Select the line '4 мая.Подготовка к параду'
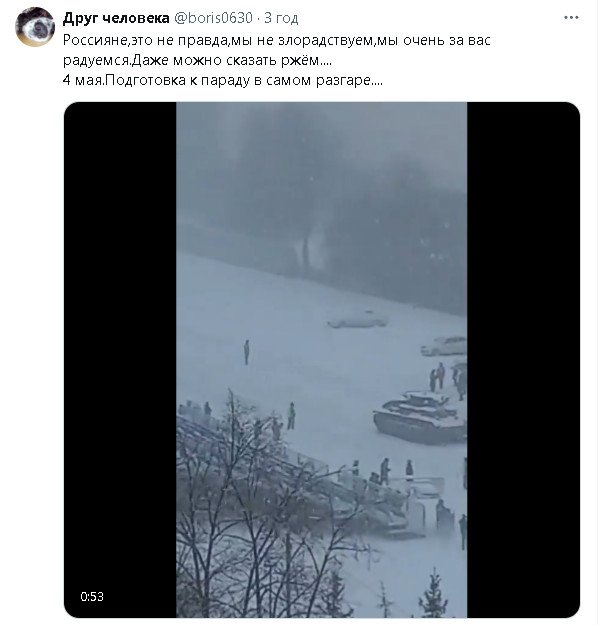 click(x=222, y=81)
